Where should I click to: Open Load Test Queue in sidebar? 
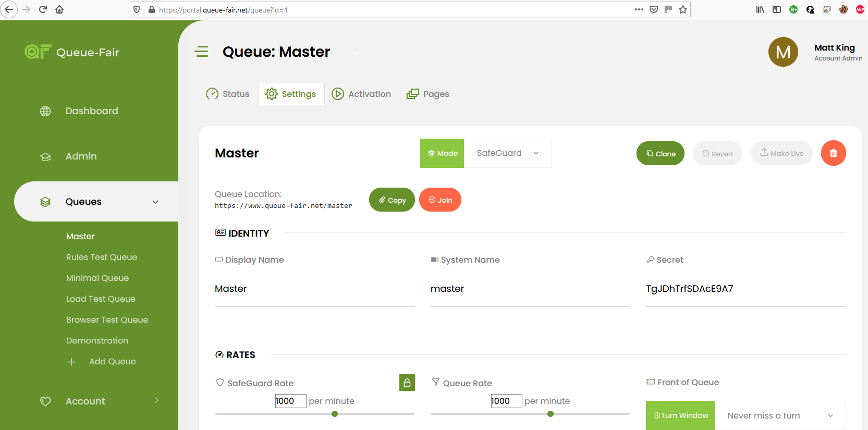101,299
